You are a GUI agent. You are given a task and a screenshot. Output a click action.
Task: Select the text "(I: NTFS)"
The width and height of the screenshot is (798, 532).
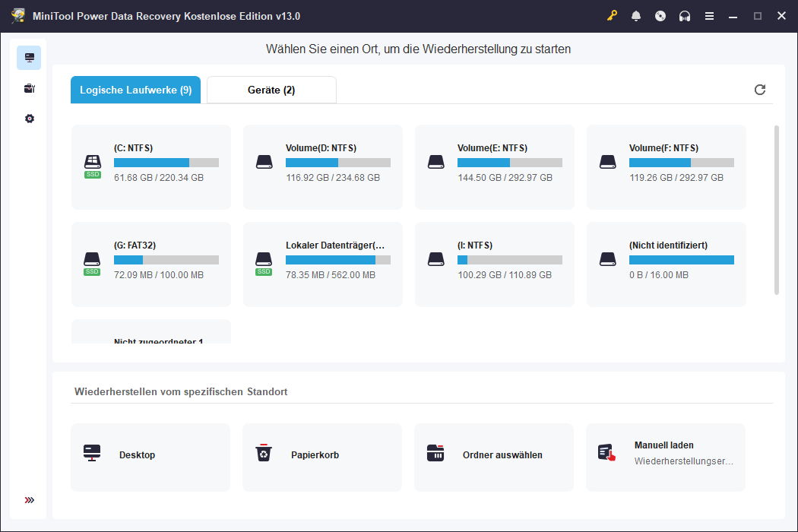pyautogui.click(x=475, y=245)
